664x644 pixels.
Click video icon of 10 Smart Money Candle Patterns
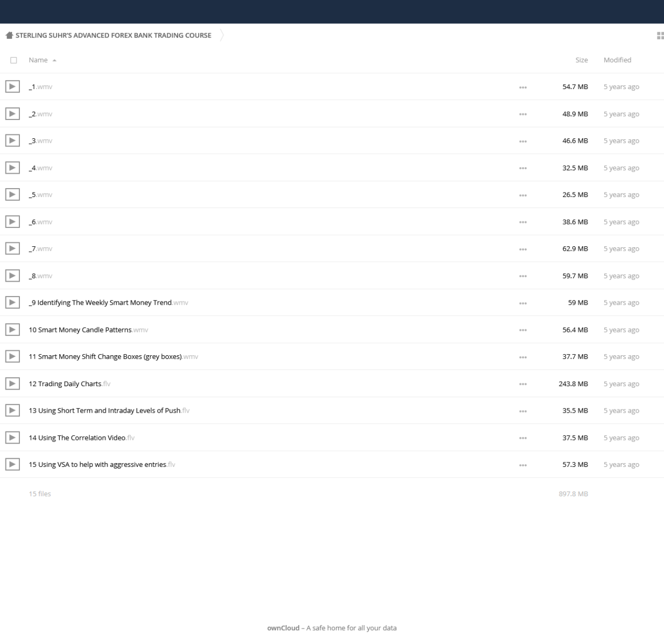(12, 330)
